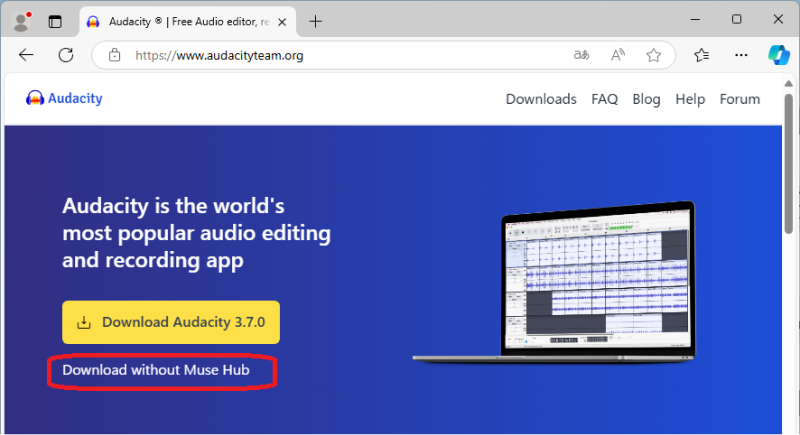Close the Audacity browser tab

click(282, 22)
